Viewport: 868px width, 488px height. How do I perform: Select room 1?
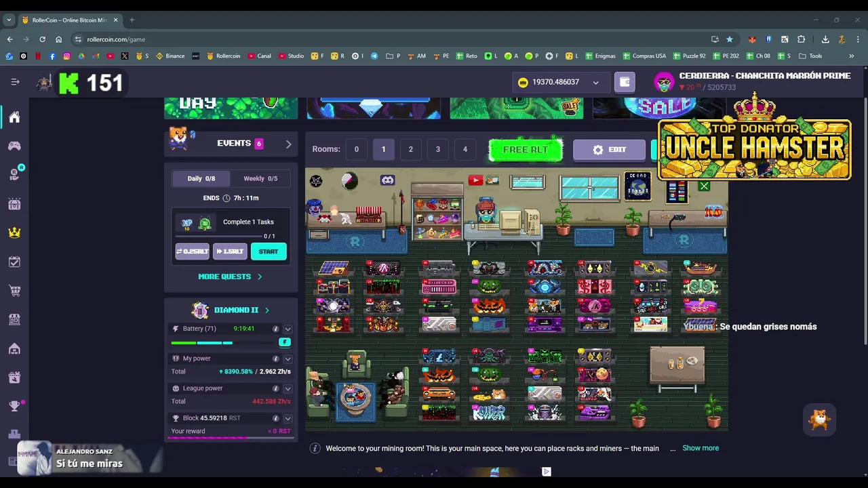point(383,149)
